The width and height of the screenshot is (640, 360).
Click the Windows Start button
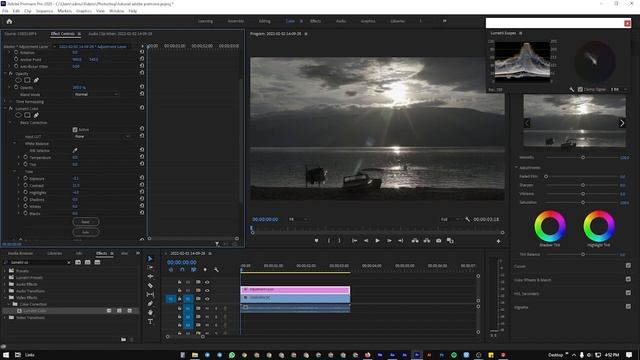(6, 355)
